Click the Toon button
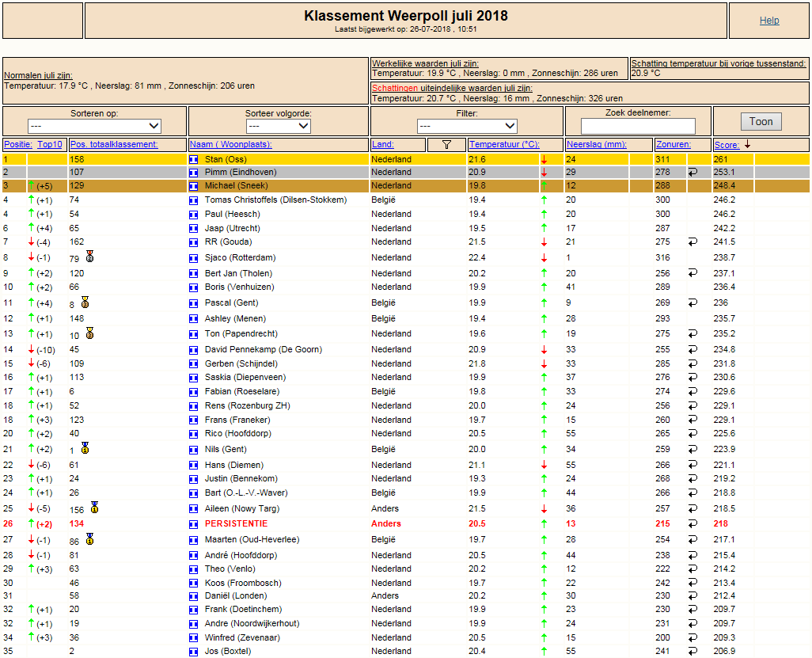 (x=761, y=122)
